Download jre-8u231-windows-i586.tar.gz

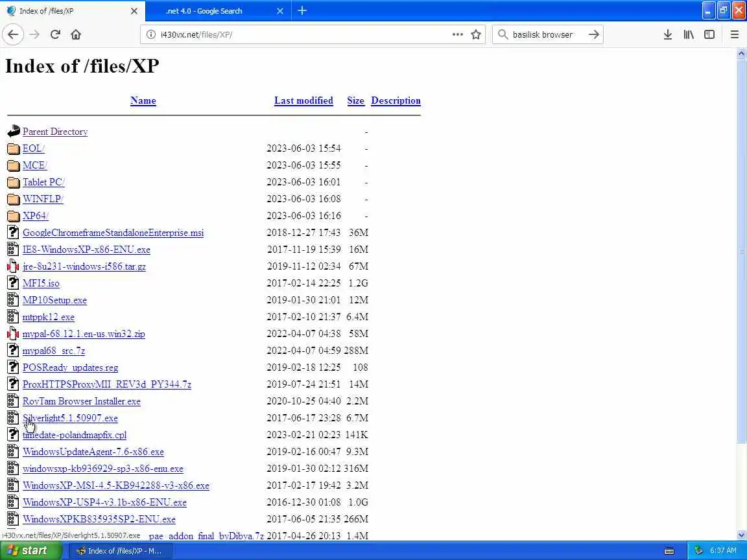[84, 266]
